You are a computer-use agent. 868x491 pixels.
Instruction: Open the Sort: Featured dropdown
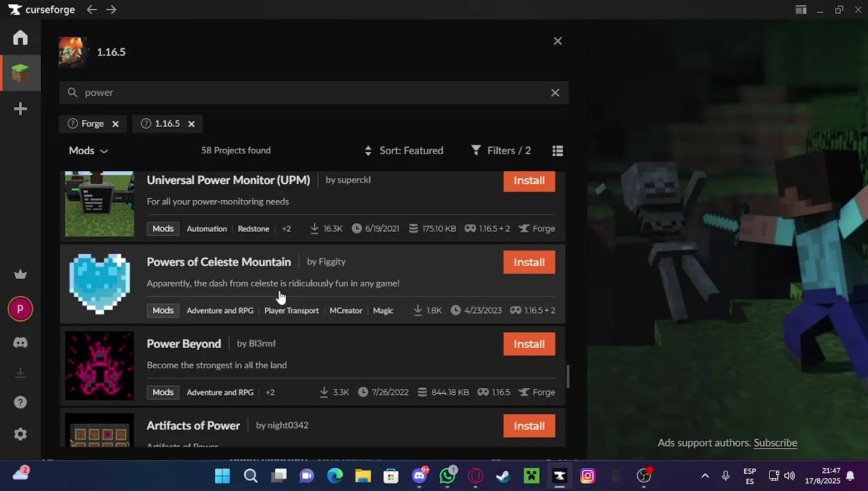(403, 151)
